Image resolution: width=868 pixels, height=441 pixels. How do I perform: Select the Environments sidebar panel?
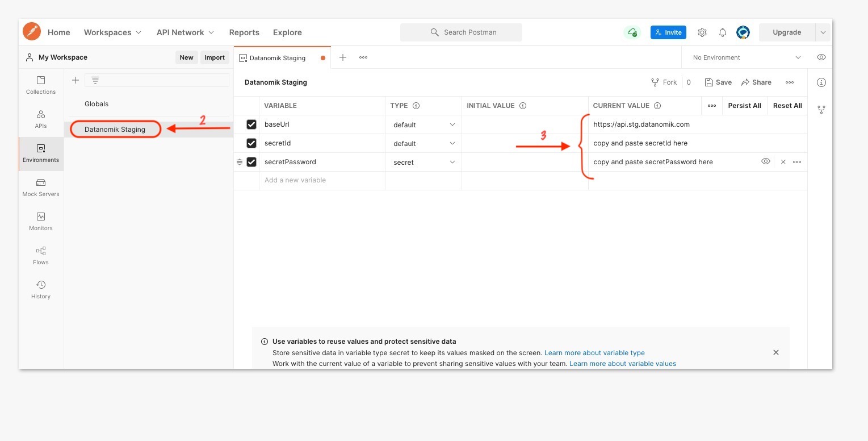coord(41,153)
